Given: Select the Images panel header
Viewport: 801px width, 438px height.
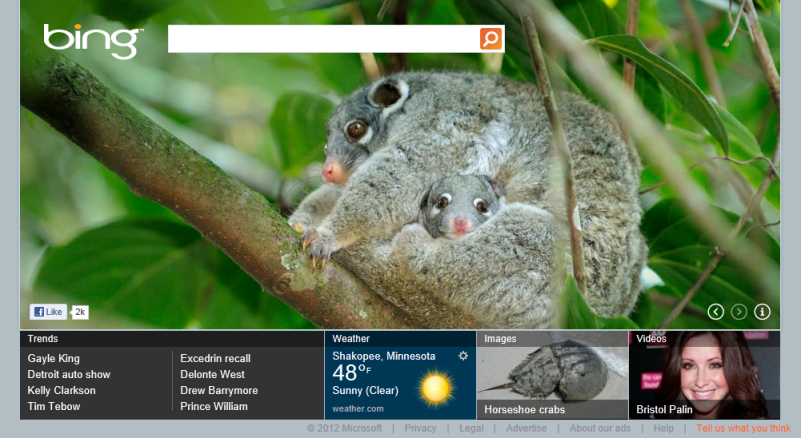Looking at the screenshot, I should (552, 339).
